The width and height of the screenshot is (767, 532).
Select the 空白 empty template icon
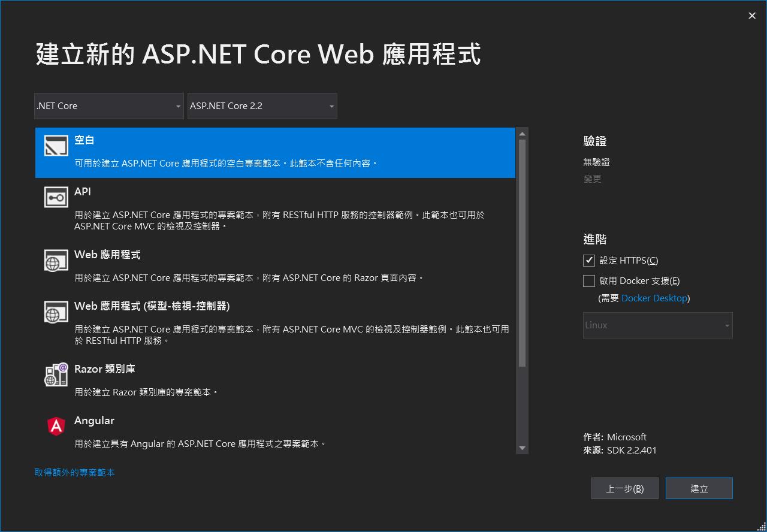(x=56, y=146)
